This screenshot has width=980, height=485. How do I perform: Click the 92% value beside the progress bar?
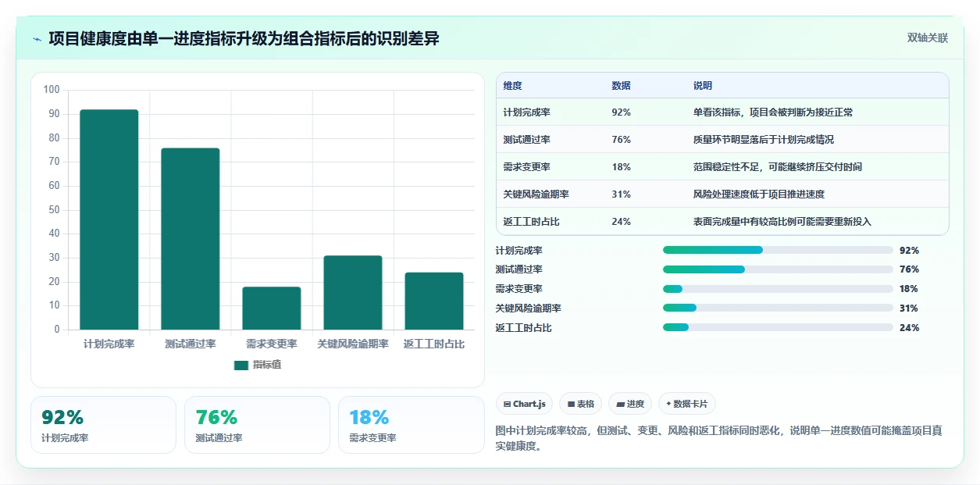click(909, 251)
